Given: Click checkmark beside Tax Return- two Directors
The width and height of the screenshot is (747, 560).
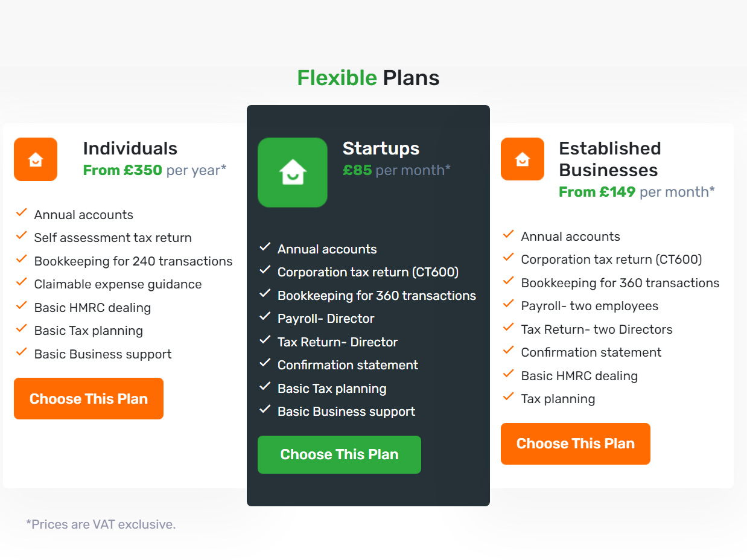Looking at the screenshot, I should click(509, 327).
